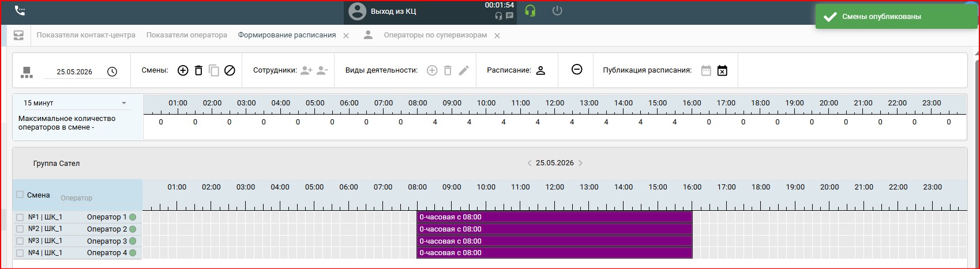Click the small chat bubble icon under the timer
Viewport: 980px width, 269px height.
pos(509,16)
